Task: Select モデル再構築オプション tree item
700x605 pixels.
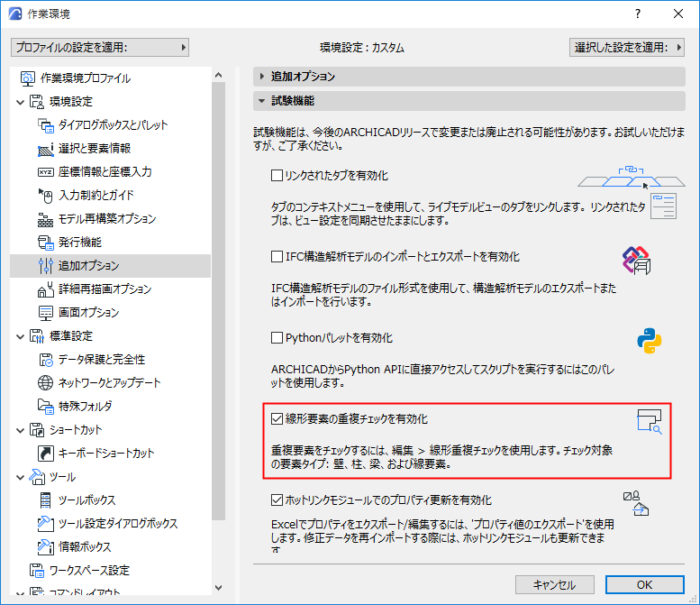Action: click(x=107, y=219)
